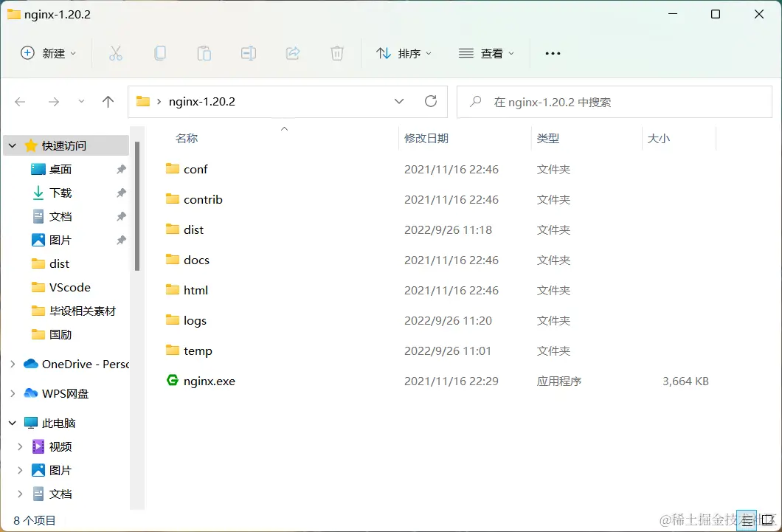Open 图片 under 此电脑
This screenshot has height=532, width=782.
(x=60, y=470)
